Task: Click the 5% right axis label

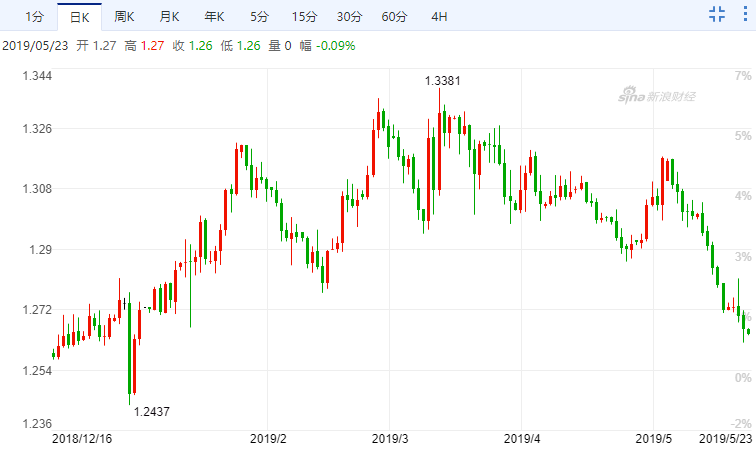Action: pyautogui.click(x=743, y=136)
